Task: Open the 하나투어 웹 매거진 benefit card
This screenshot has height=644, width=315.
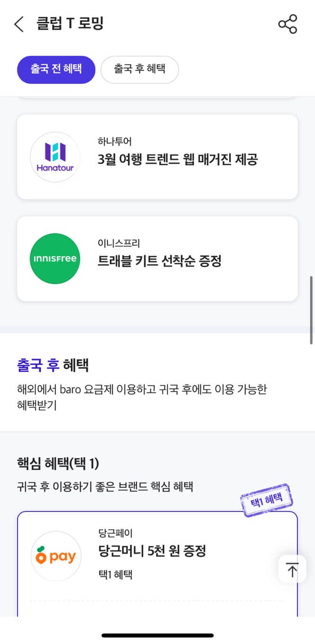Action: point(157,157)
